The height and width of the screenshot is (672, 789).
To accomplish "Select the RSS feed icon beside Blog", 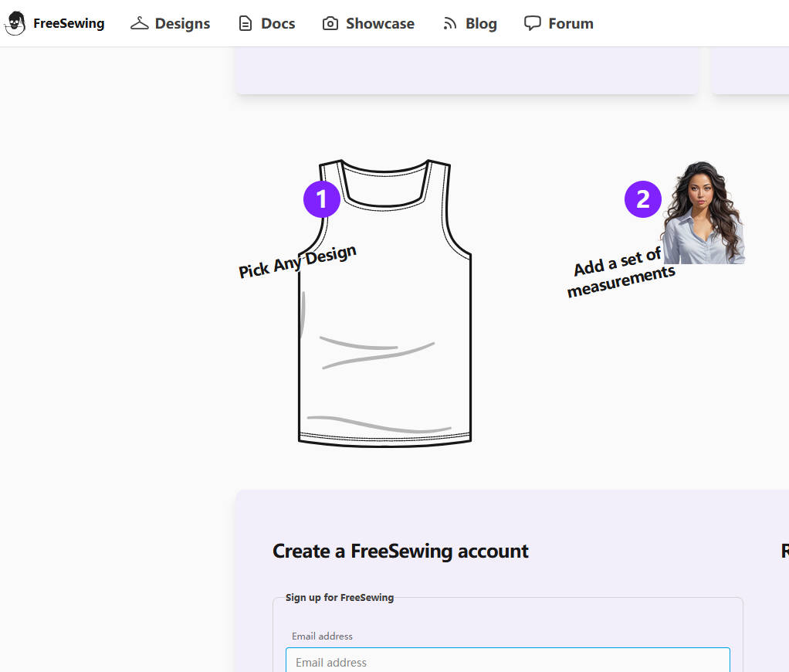I will (x=449, y=23).
